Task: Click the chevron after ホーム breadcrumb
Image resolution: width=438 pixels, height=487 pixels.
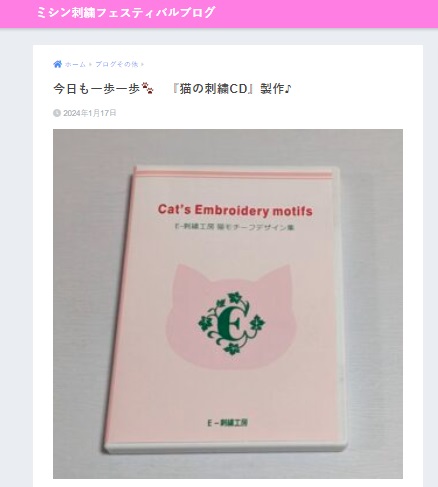Action: [90, 64]
